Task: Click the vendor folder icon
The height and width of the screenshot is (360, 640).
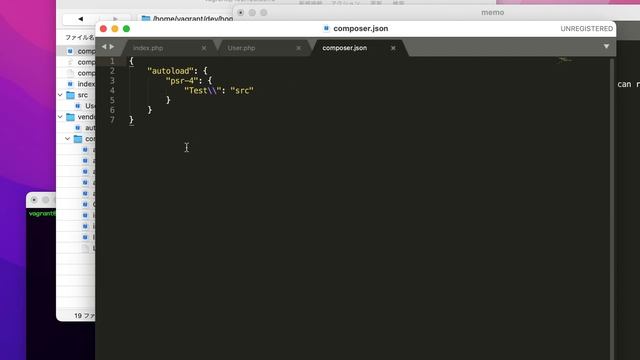Action: [x=70, y=117]
